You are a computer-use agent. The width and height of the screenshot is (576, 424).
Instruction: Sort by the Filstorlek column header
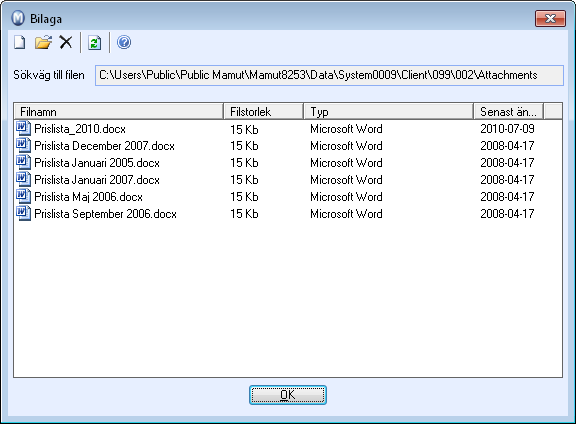click(x=263, y=111)
